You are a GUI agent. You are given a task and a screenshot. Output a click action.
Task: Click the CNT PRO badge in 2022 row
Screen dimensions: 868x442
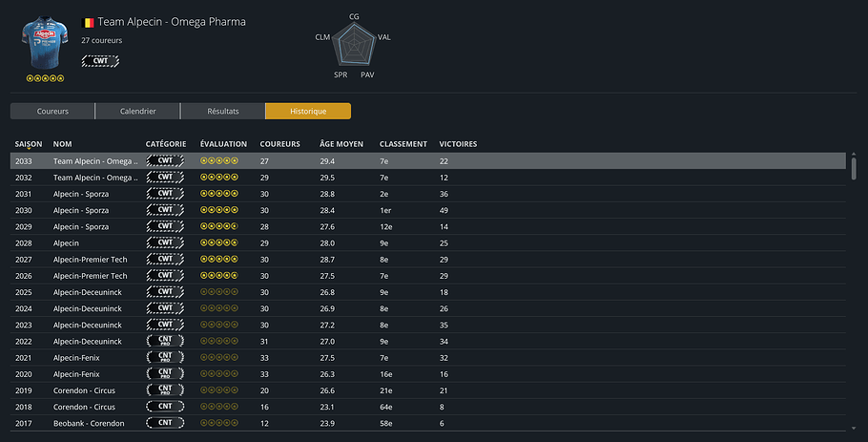tap(165, 341)
